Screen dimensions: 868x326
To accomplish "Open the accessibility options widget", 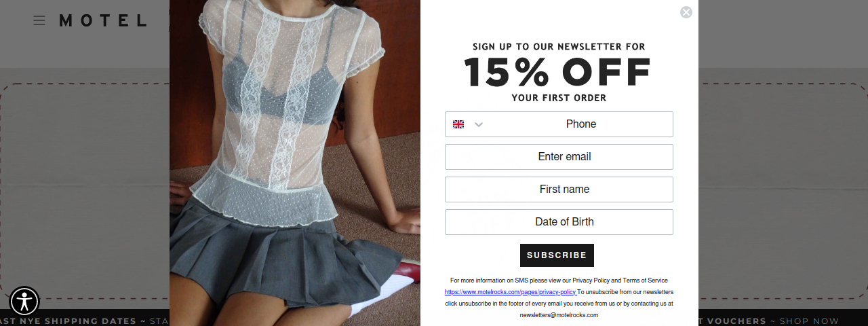I will point(24,301).
